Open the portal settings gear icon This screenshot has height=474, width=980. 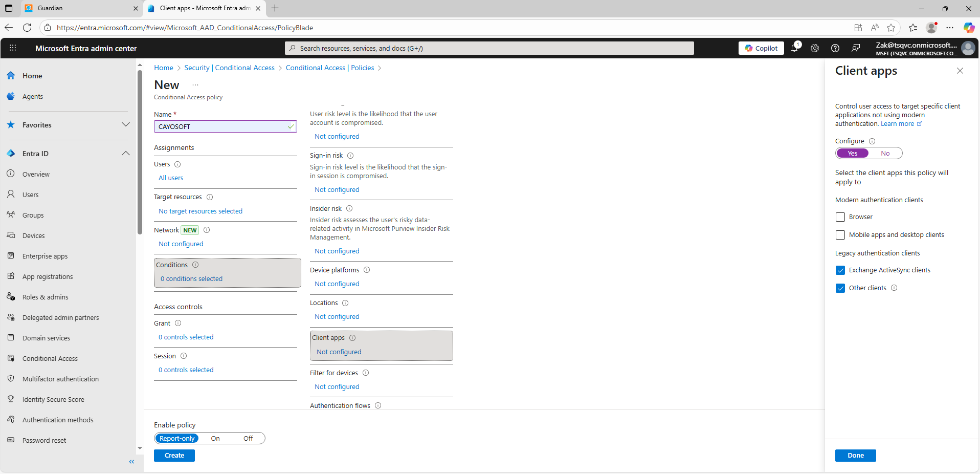[815, 48]
